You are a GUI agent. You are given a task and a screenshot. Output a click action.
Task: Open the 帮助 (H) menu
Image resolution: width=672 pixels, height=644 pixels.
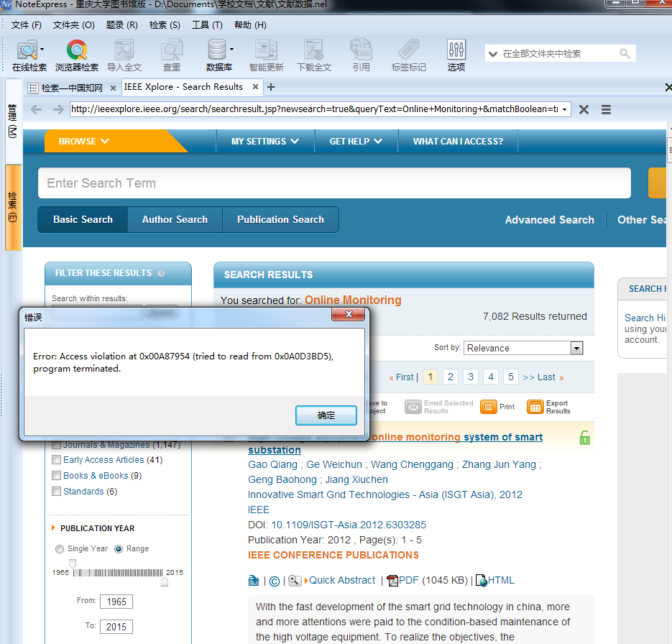[250, 25]
